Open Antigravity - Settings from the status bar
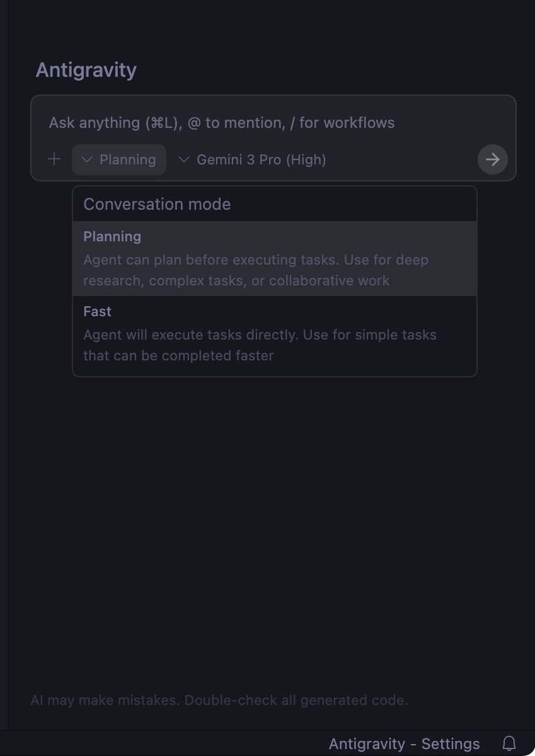The width and height of the screenshot is (535, 756). point(404,743)
